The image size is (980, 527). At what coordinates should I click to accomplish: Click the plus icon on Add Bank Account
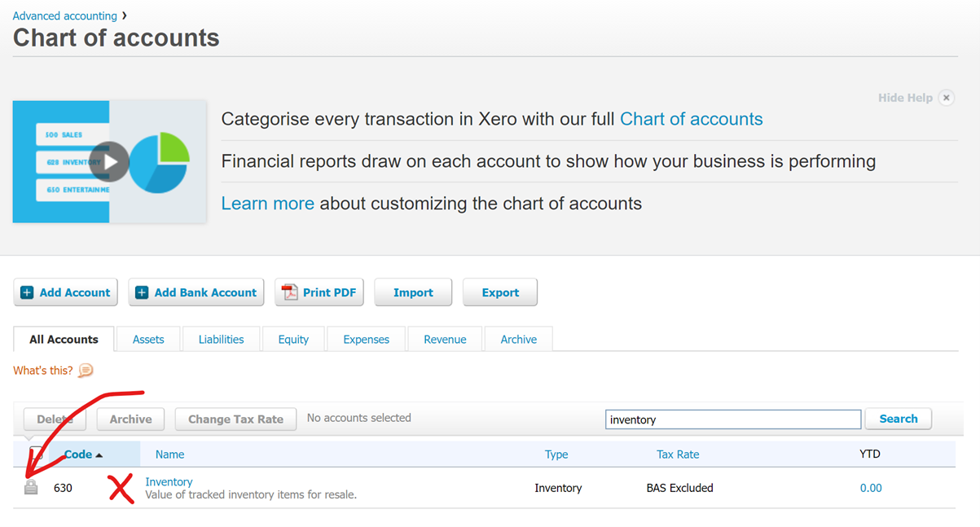point(142,292)
